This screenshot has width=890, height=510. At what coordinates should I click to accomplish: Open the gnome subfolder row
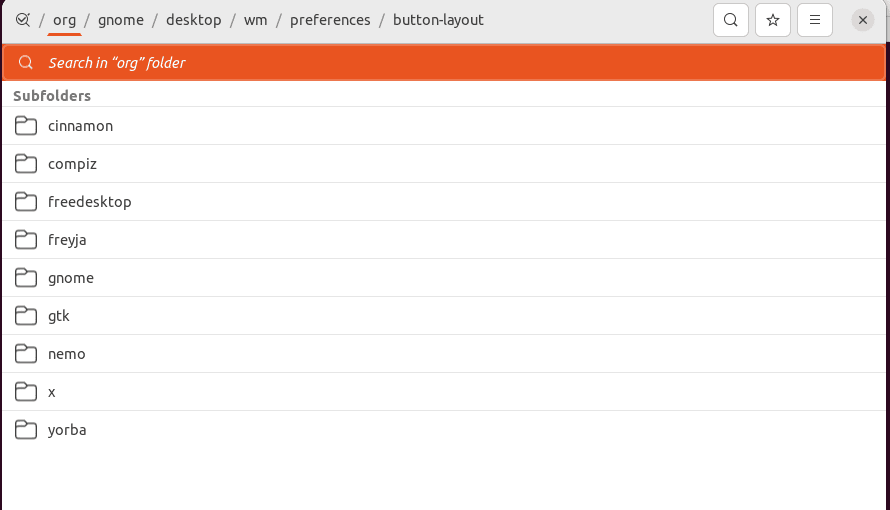click(444, 278)
